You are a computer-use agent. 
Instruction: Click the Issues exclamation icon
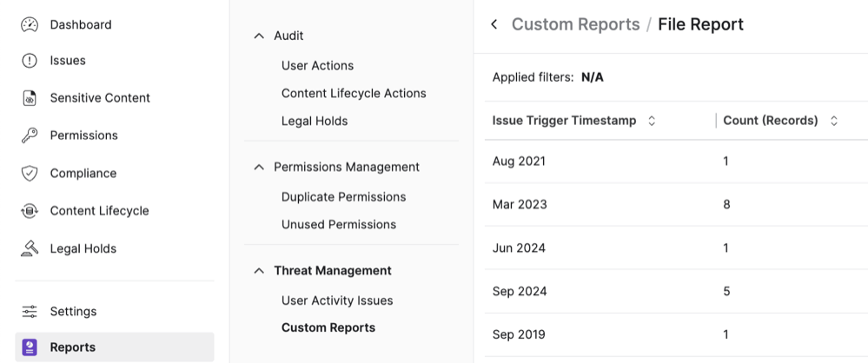point(30,60)
